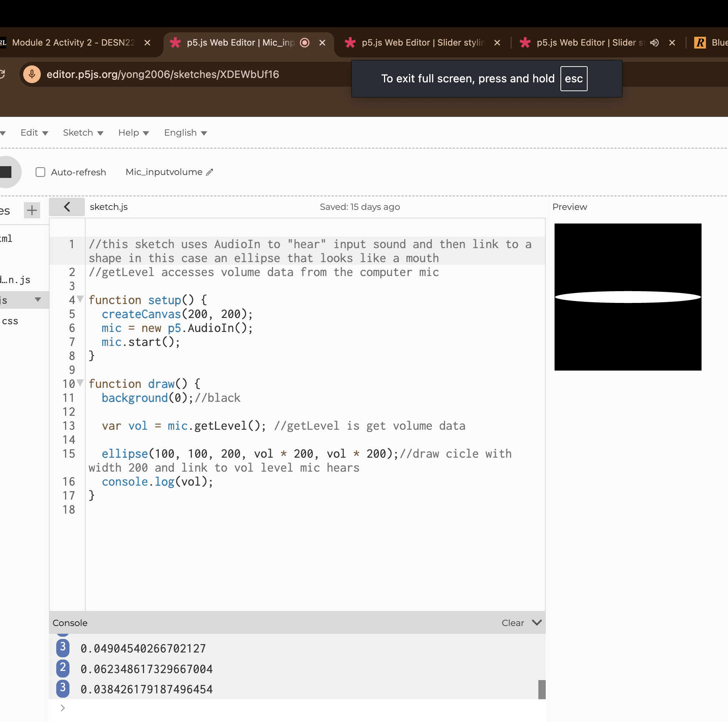Enable the Auto-refresh checkbox
Image resolution: width=728 pixels, height=722 pixels.
pos(40,172)
